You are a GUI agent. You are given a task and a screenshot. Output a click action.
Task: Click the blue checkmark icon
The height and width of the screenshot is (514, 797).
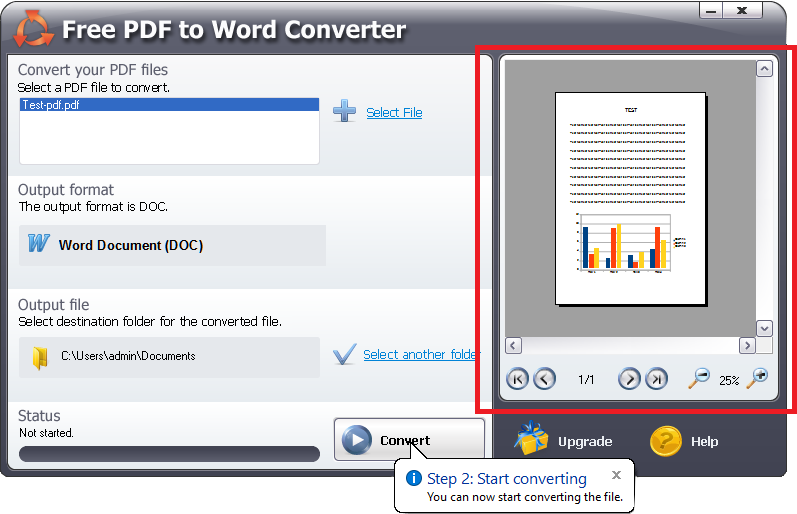click(x=345, y=354)
